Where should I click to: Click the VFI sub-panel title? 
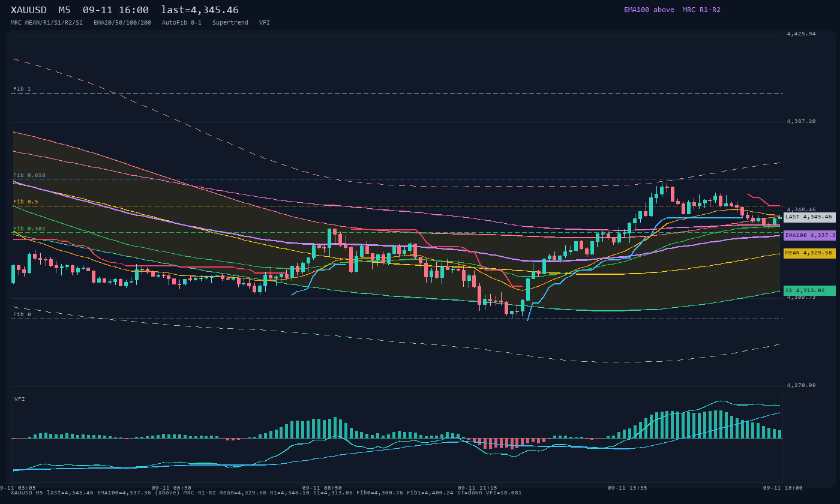[x=20, y=399]
